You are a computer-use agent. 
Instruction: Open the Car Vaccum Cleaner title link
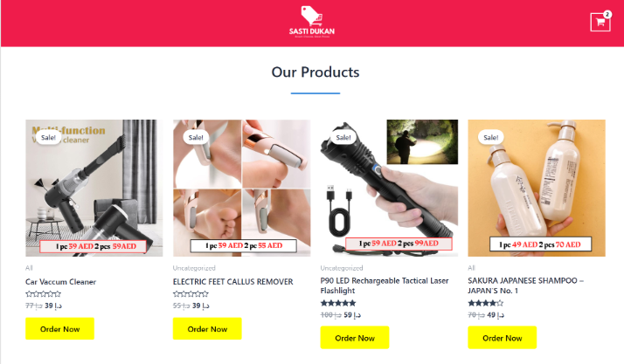pyautogui.click(x=60, y=282)
